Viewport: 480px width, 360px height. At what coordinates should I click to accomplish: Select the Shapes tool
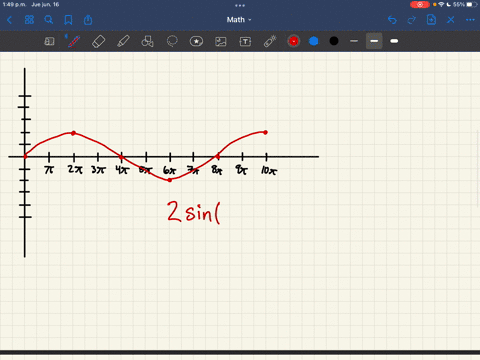coord(147,41)
